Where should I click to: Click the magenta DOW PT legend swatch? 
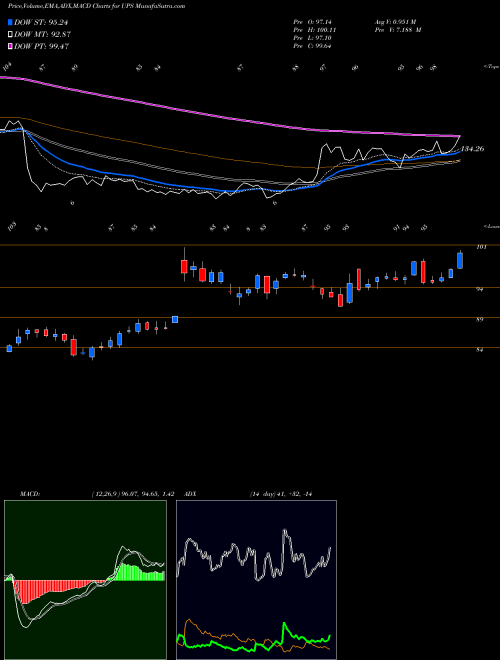(x=11, y=46)
